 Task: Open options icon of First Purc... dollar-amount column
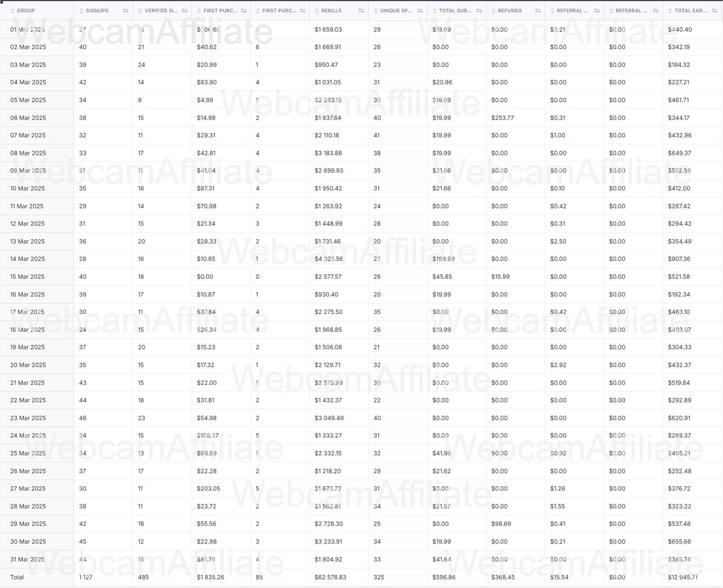[243, 11]
